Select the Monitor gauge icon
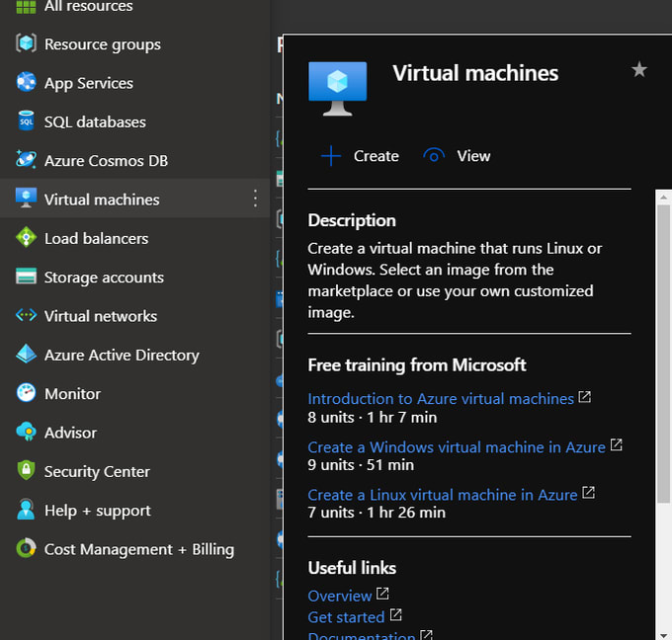The width and height of the screenshot is (672, 640). tap(26, 392)
